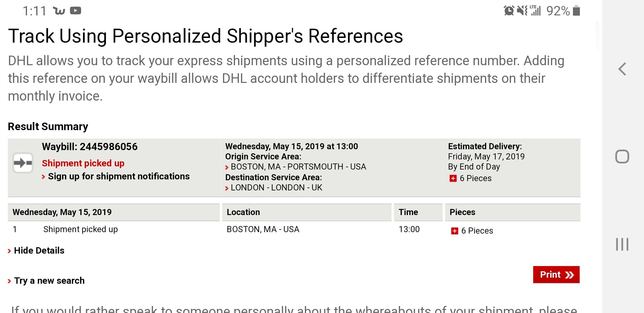
Task: Click the Print button
Action: point(556,274)
